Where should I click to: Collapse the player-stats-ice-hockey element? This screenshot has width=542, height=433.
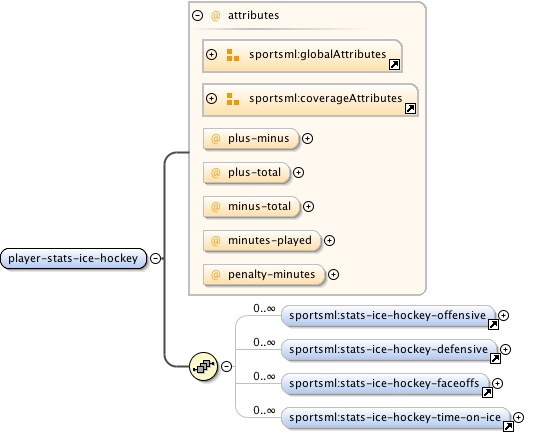click(156, 258)
